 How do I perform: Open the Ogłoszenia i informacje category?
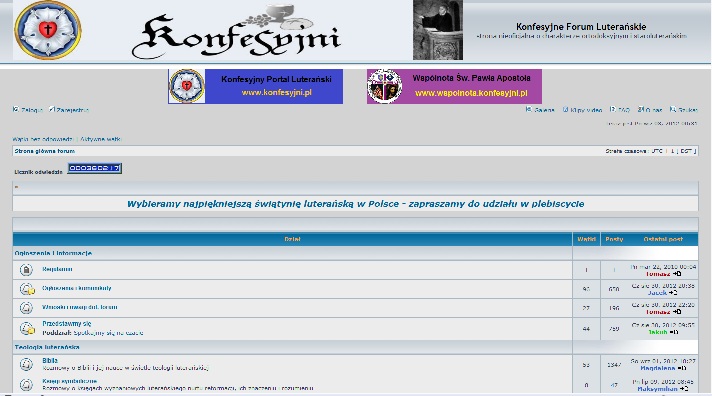(53, 253)
